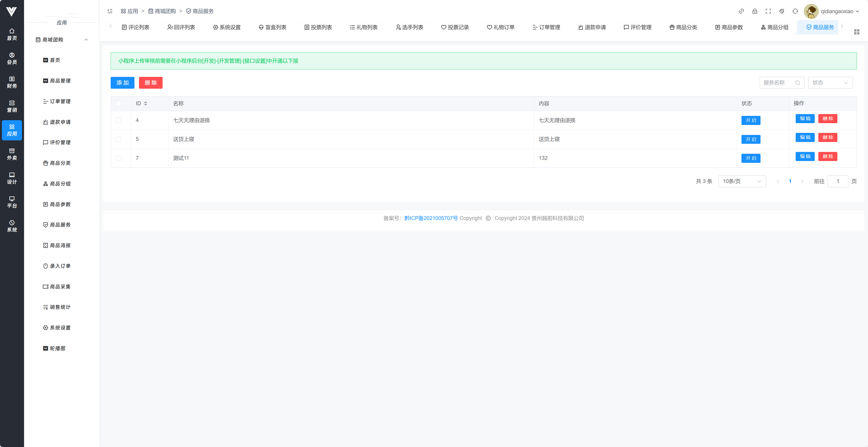Click the lock screen icon in header
The image size is (868, 447).
(755, 11)
